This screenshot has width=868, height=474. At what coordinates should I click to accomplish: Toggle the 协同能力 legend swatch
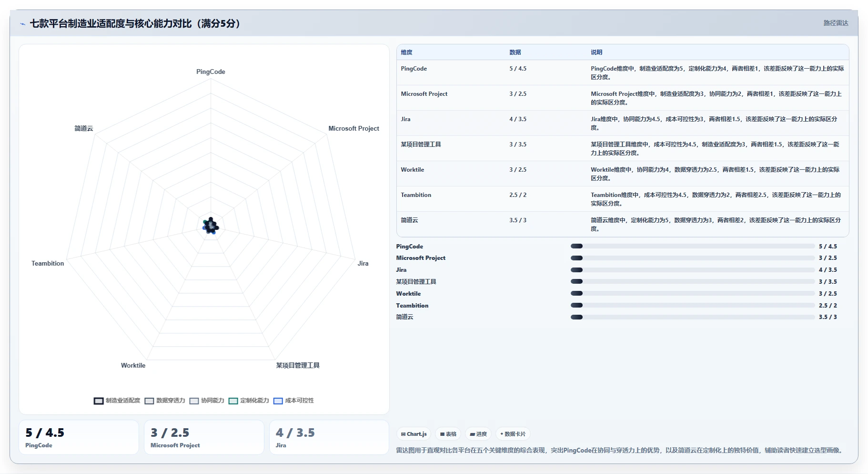(x=194, y=401)
